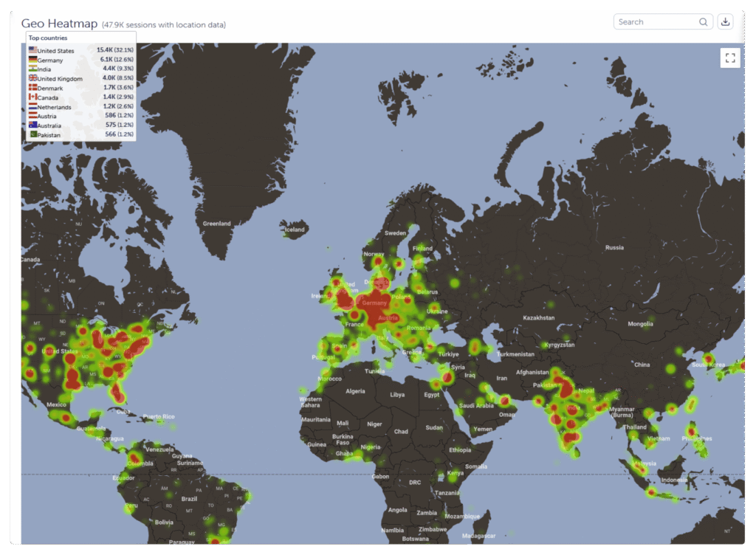Click the Brazil map label
This screenshot has height=555, width=756.
point(189,499)
